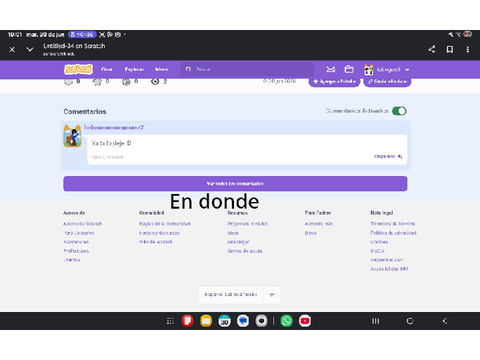Bookmark the page with bookmark icon
This screenshot has height=360, width=480.
pyautogui.click(x=450, y=49)
